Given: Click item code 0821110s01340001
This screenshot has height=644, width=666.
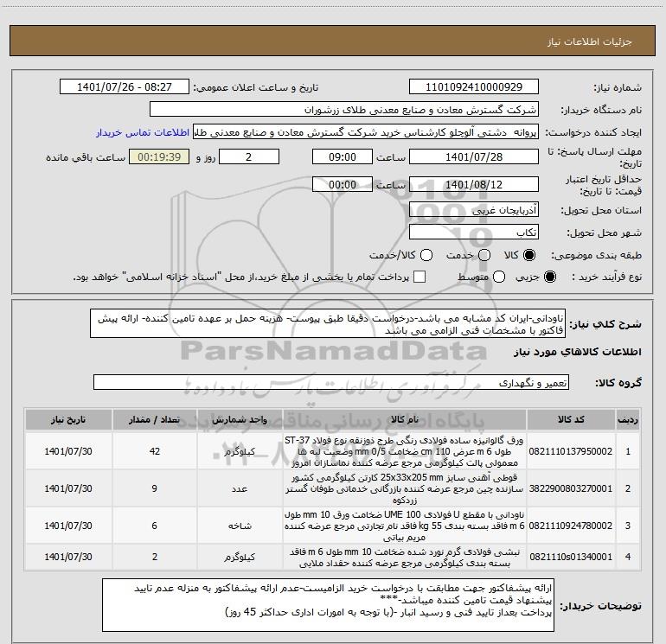Looking at the screenshot, I should pos(571,557).
